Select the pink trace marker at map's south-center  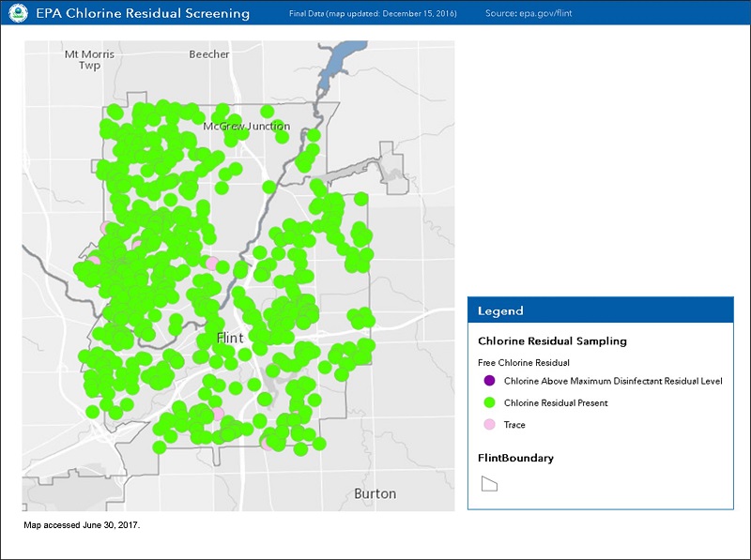218,414
